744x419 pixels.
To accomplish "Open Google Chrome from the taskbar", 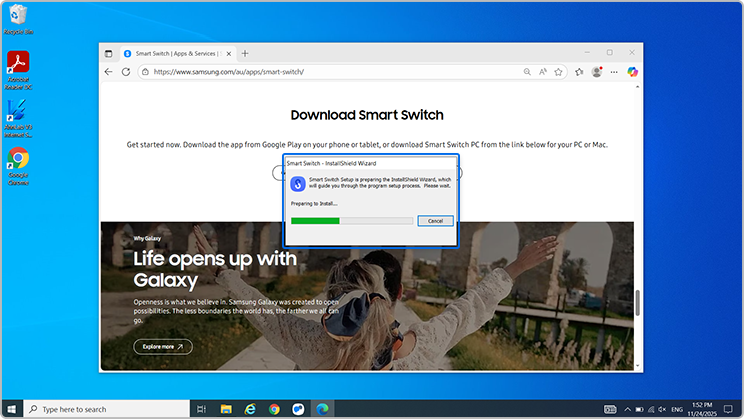I will [x=273, y=409].
